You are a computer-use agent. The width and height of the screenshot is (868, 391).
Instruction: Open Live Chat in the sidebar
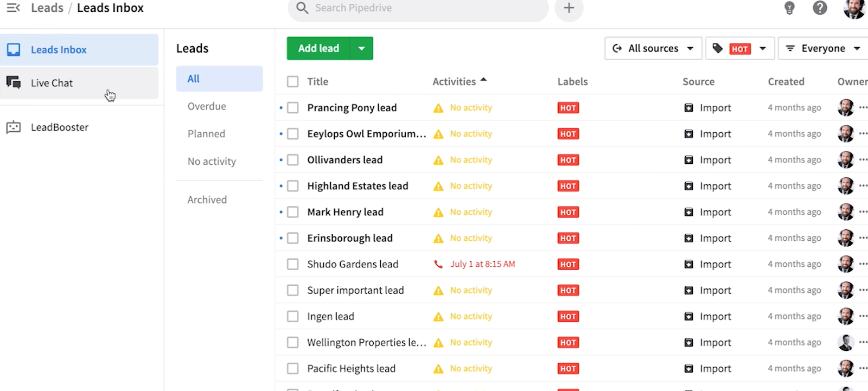click(x=52, y=83)
